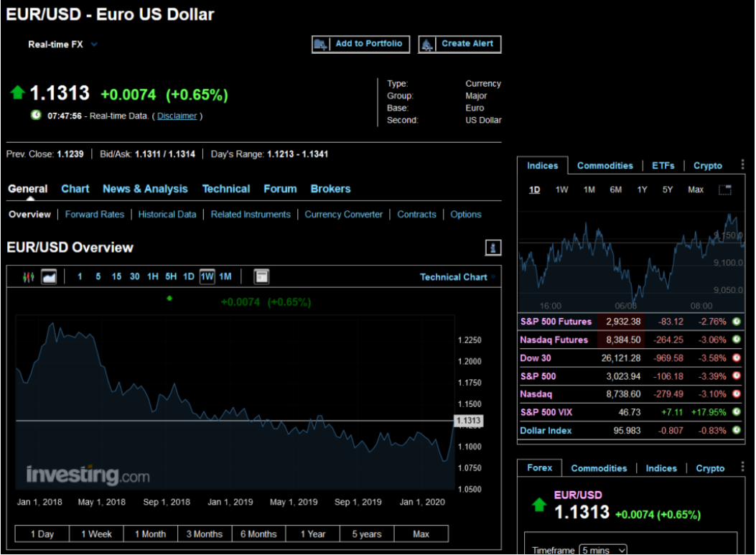Select the 1H chart interval
756x555 pixels.
153,276
